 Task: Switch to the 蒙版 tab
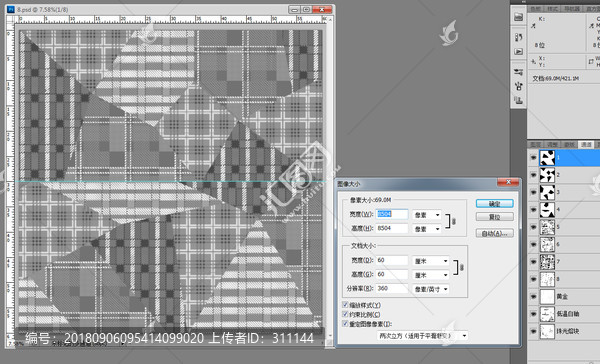[x=569, y=144]
